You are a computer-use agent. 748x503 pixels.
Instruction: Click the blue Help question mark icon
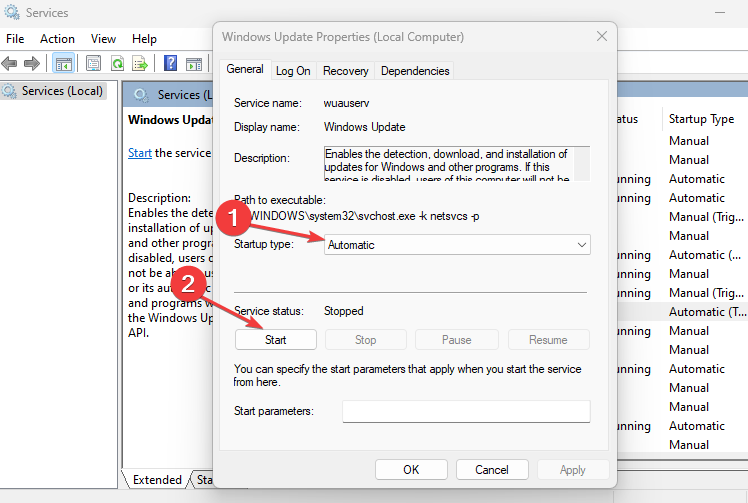point(170,63)
